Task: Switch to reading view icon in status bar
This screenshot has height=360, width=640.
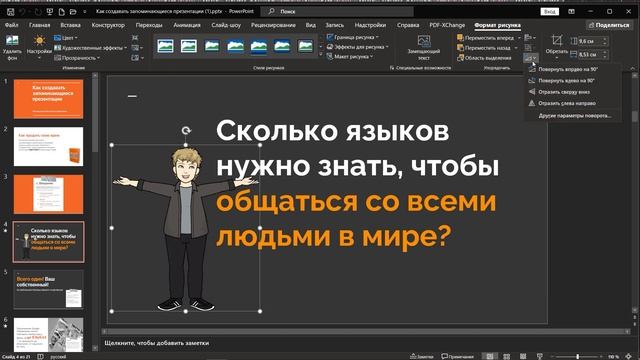Action: click(523, 356)
